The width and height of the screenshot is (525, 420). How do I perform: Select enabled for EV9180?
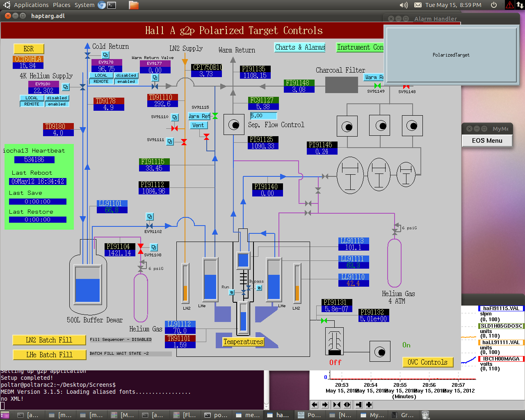[57, 104]
